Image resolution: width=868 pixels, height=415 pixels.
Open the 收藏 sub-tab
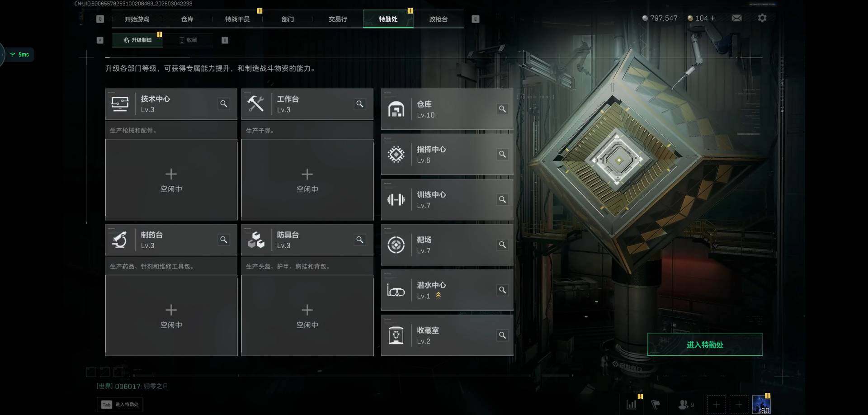[189, 40]
